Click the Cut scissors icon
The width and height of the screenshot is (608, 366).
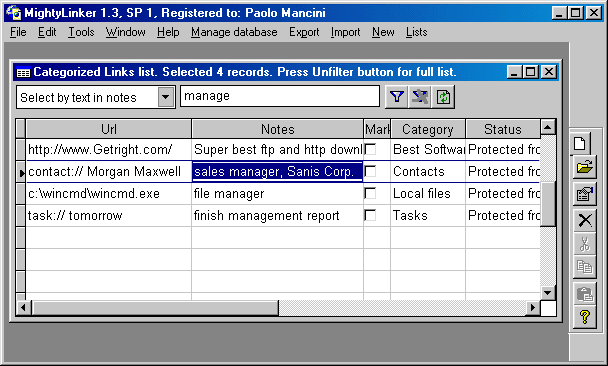585,244
